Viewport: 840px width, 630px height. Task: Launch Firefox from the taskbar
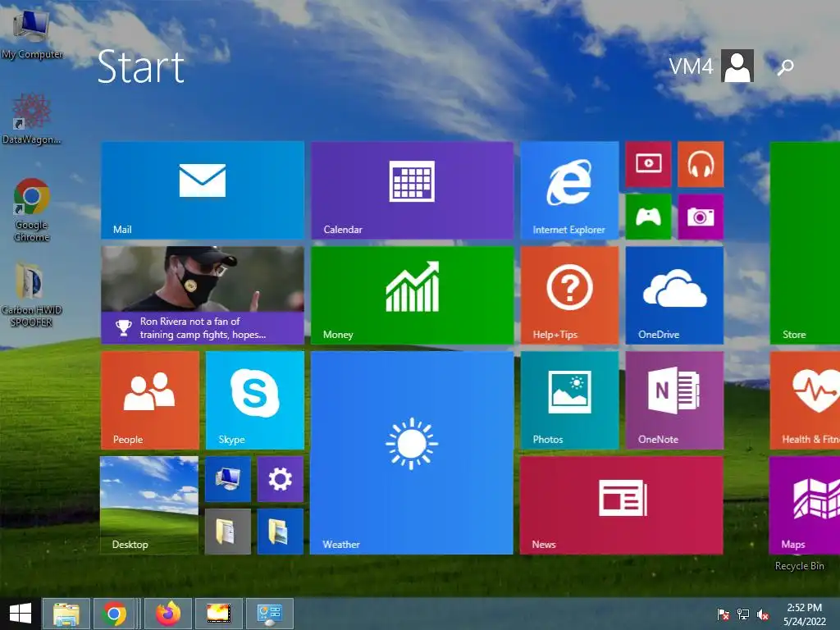pyautogui.click(x=168, y=614)
